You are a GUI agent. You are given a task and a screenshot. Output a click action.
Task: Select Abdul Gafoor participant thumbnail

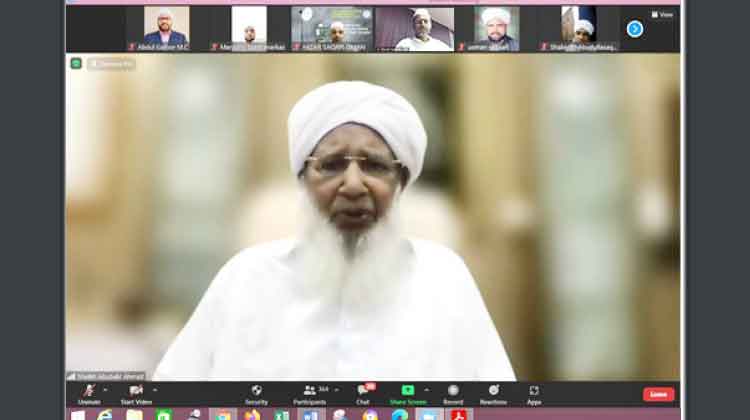[x=165, y=28]
